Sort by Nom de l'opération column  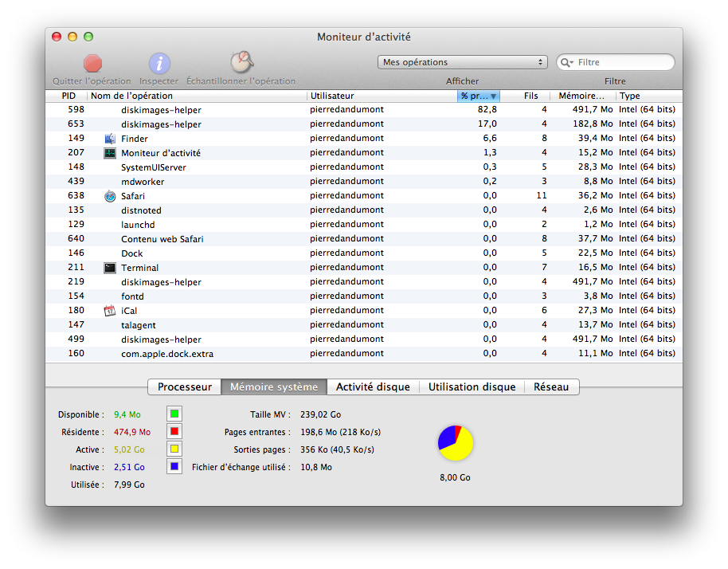coord(197,96)
